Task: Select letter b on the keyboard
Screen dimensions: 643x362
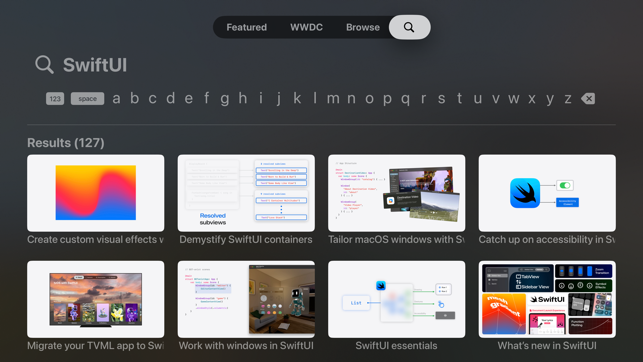Action: pyautogui.click(x=135, y=98)
